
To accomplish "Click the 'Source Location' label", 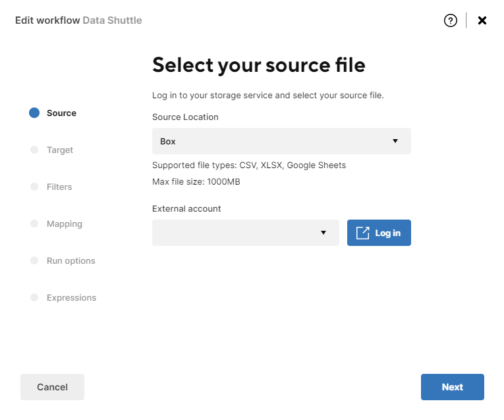I will tap(185, 117).
